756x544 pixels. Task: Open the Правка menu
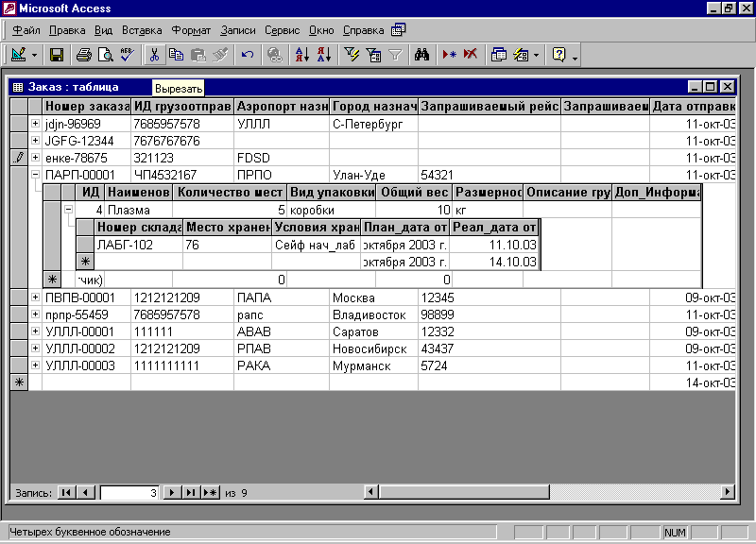[67, 30]
